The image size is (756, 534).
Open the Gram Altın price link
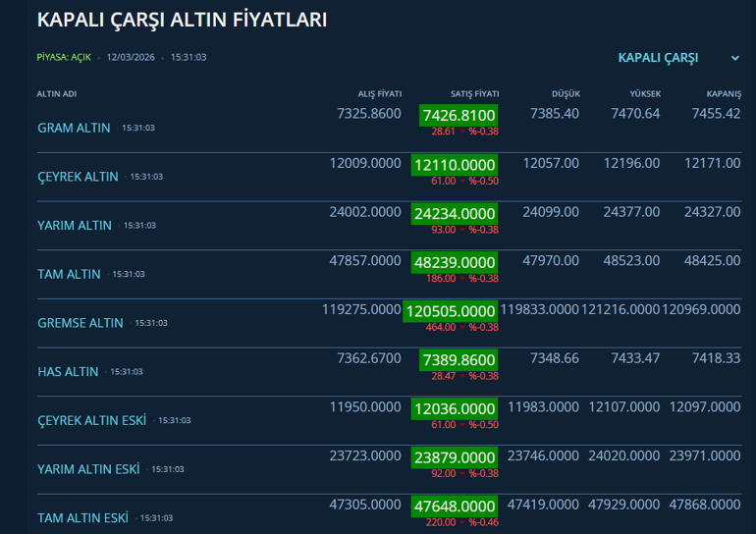tap(74, 129)
